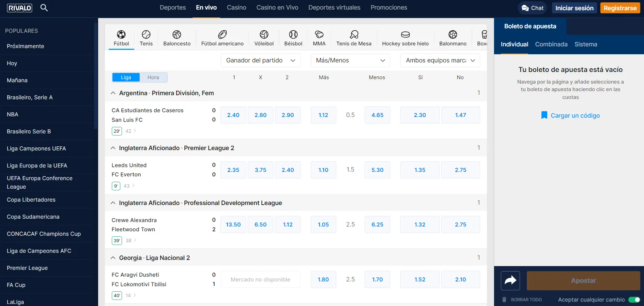Toggle Aceptar cualquier cambio switch

coord(634,300)
